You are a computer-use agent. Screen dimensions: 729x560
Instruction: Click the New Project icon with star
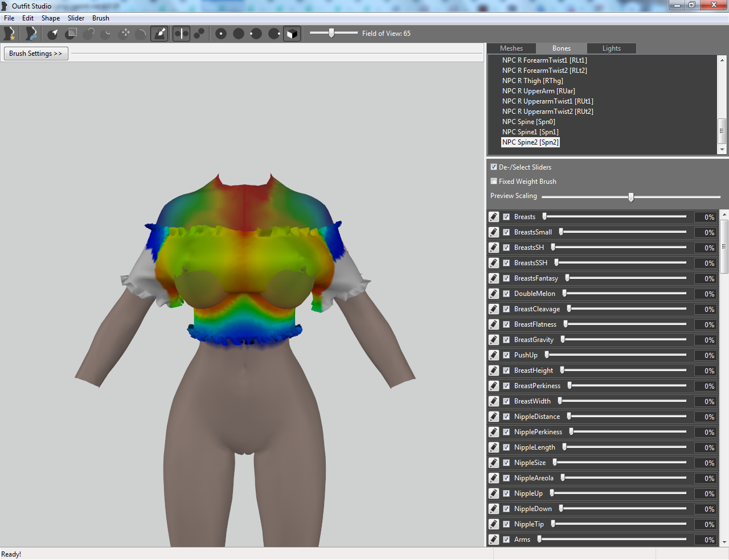coord(9,34)
